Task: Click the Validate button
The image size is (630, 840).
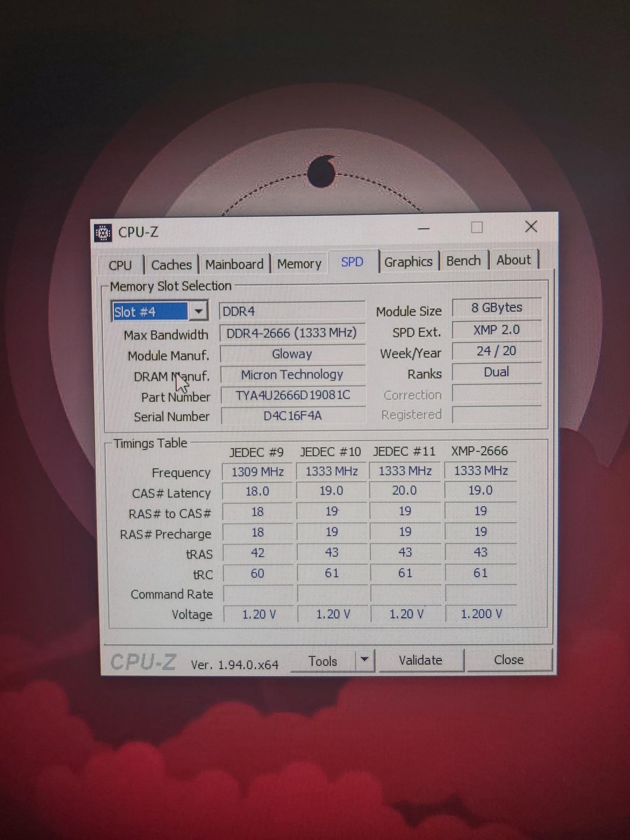Action: coord(421,660)
